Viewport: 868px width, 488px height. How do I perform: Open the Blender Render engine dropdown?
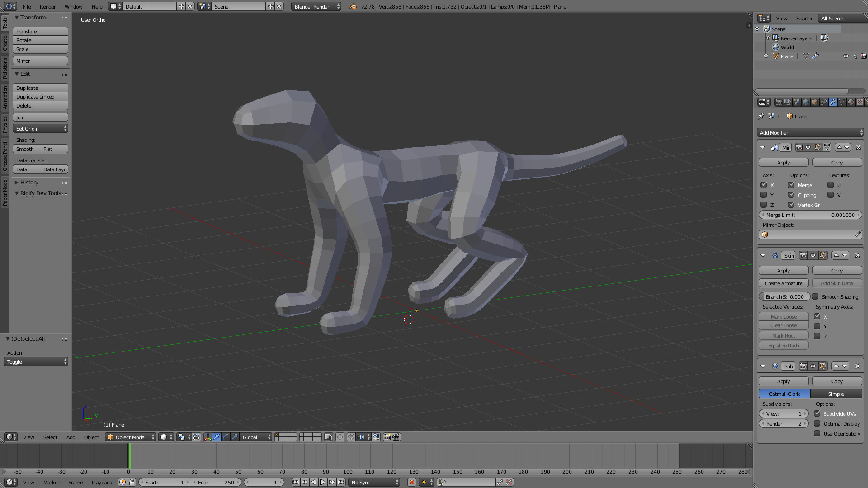pyautogui.click(x=316, y=7)
